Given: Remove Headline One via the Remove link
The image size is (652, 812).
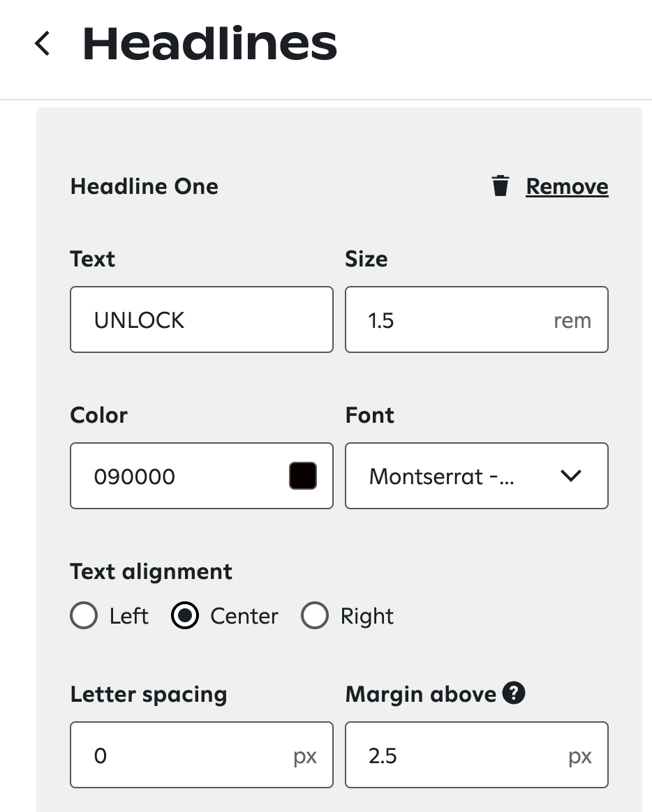Looking at the screenshot, I should [567, 186].
